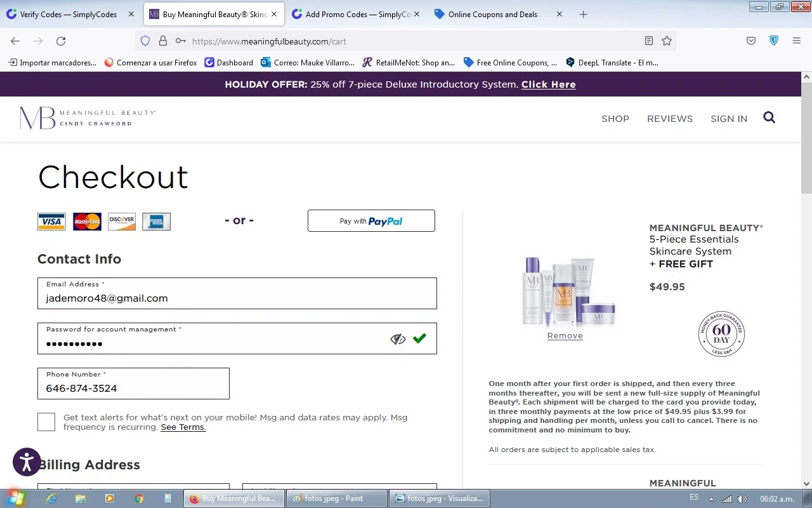Open the REVIEWS page
812x508 pixels.
670,119
